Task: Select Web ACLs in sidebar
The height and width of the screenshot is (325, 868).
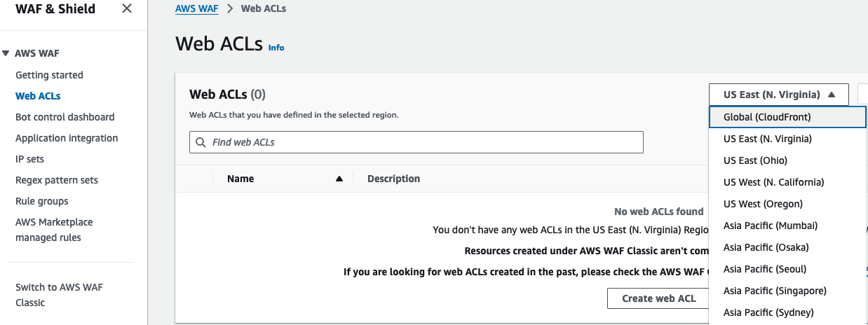Action: (x=38, y=96)
